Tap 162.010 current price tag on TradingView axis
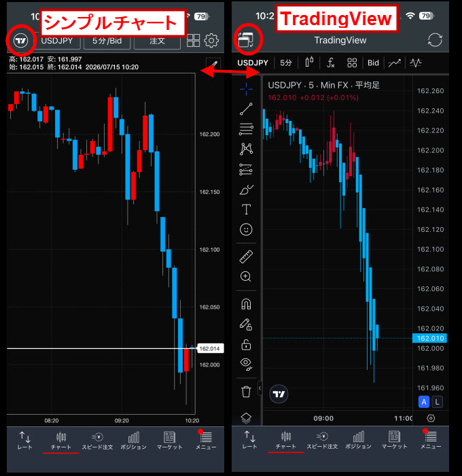This screenshot has width=462, height=476. pyautogui.click(x=429, y=338)
